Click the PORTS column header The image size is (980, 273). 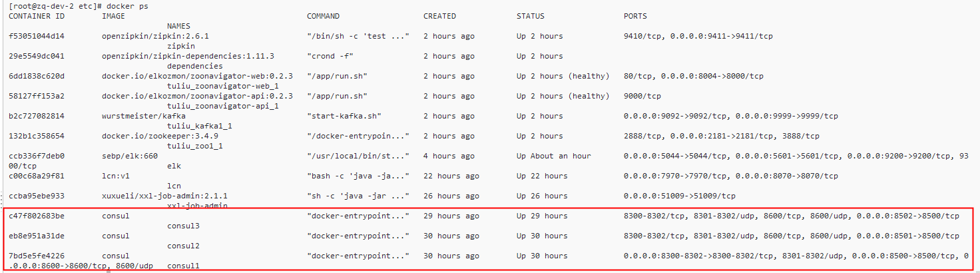(x=635, y=16)
